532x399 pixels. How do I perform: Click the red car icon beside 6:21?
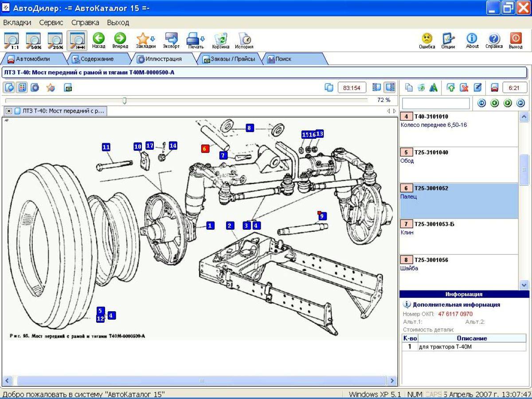click(x=494, y=87)
